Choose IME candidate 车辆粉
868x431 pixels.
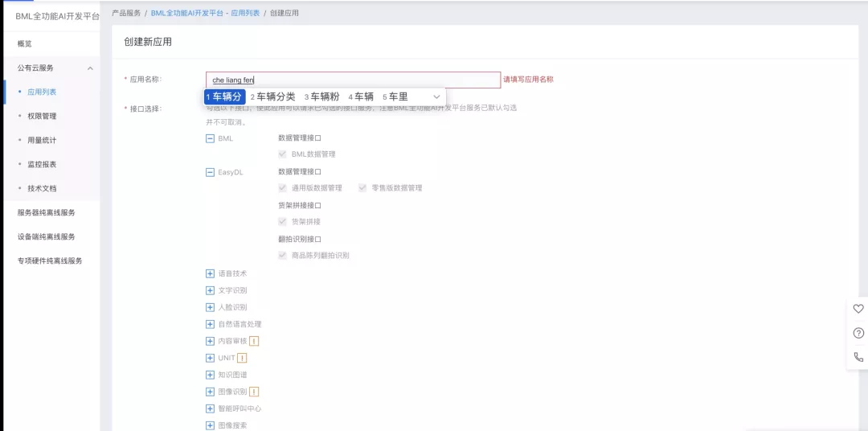pyautogui.click(x=321, y=97)
